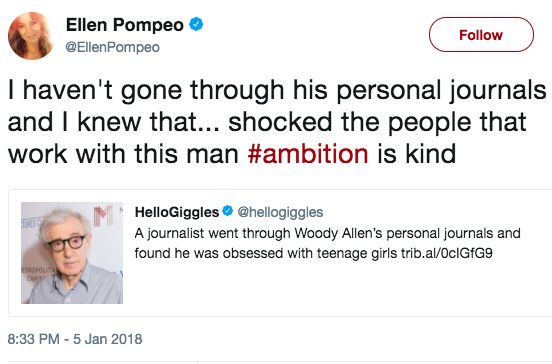Click the Ellen Pompeo display name
This screenshot has height=364, width=552.
125,25
